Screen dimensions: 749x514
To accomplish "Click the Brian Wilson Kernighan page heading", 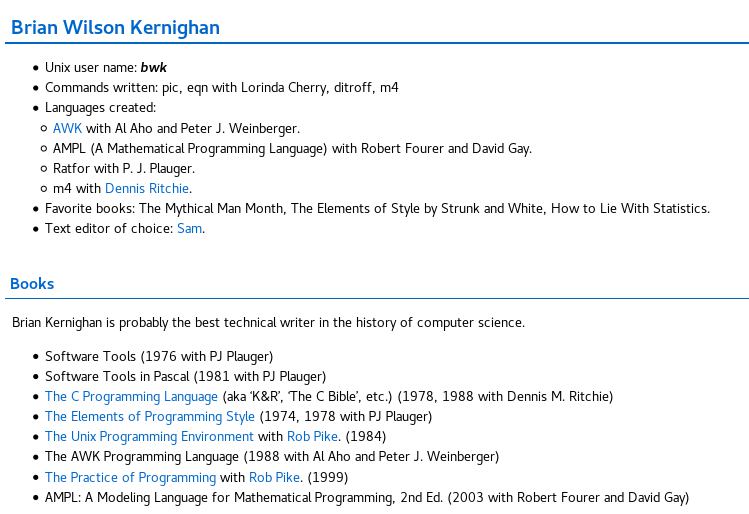I will [115, 27].
